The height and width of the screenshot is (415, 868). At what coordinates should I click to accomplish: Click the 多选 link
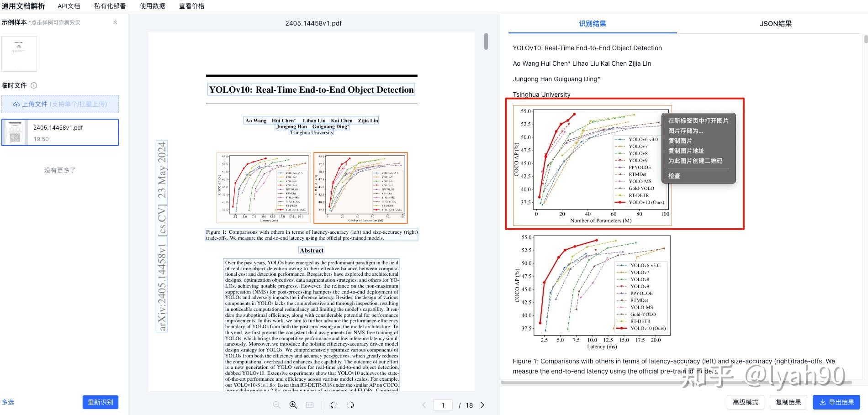coord(8,402)
